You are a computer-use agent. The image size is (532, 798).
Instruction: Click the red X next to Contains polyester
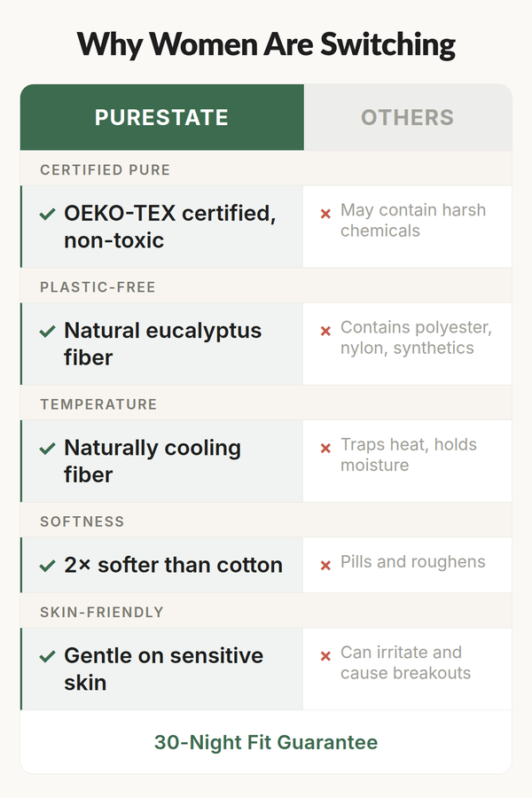[x=325, y=330]
